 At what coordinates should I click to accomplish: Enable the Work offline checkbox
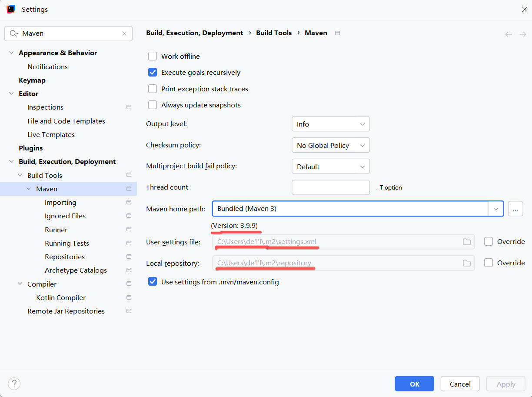tap(153, 56)
